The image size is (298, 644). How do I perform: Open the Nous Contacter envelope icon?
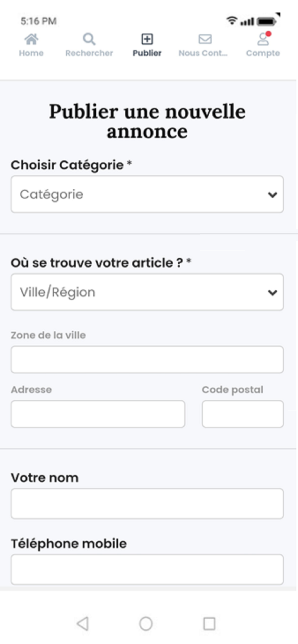pyautogui.click(x=205, y=39)
